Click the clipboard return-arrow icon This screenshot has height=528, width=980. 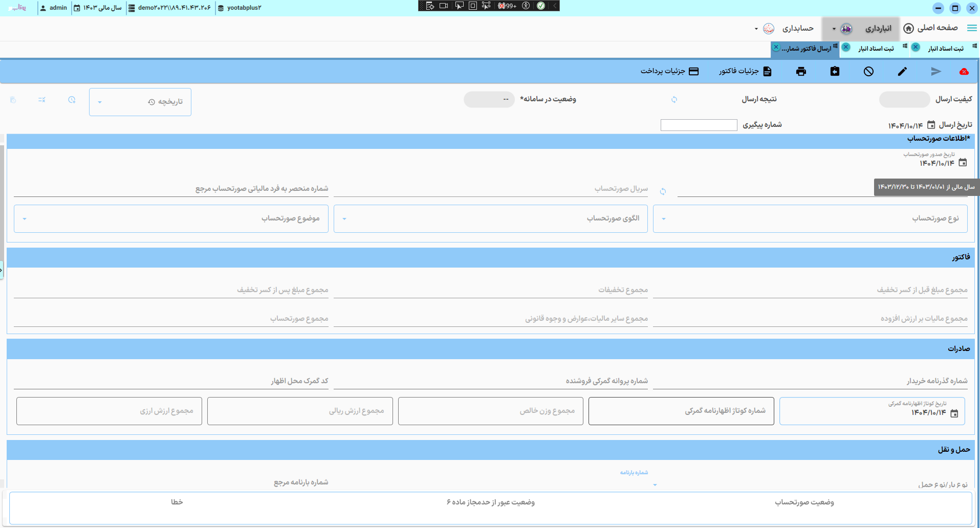835,72
